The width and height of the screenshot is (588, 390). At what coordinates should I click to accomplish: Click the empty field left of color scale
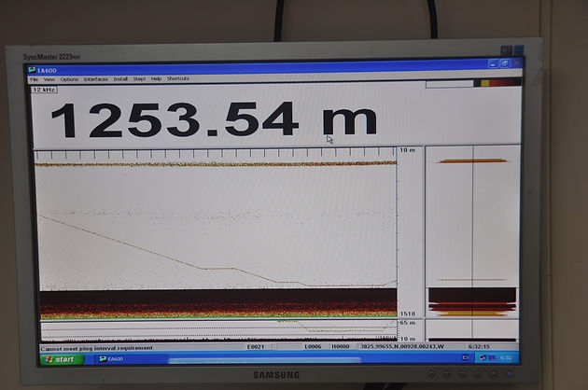(450, 84)
